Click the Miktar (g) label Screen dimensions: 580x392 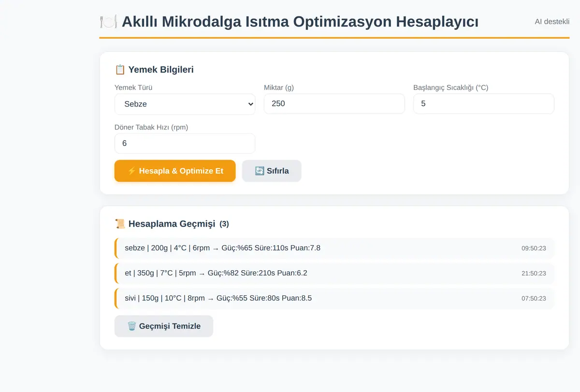coord(279,88)
